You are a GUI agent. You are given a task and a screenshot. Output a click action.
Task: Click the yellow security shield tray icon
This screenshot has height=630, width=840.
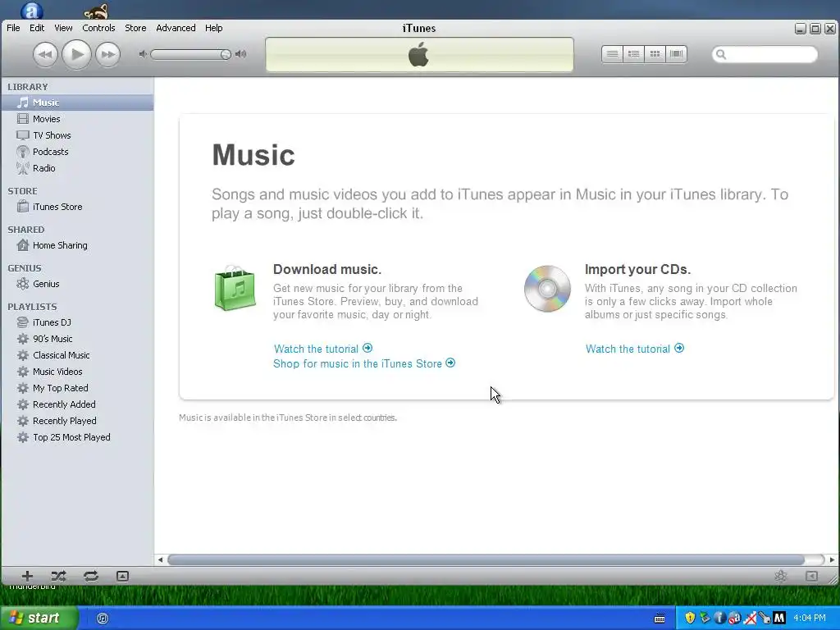[x=690, y=618]
